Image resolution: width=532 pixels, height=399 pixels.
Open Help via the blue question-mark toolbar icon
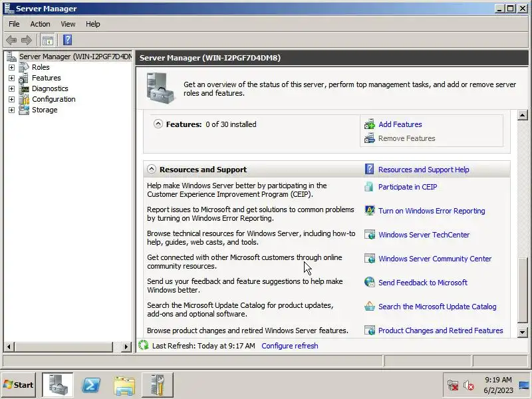click(x=68, y=40)
